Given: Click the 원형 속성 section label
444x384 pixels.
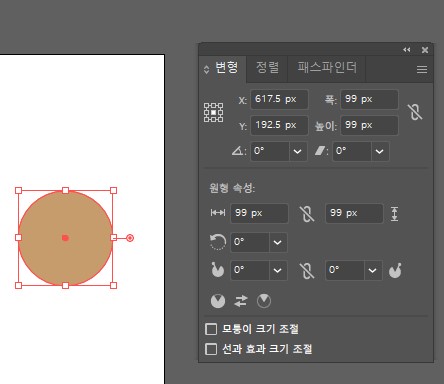Looking at the screenshot, I should [232, 188].
